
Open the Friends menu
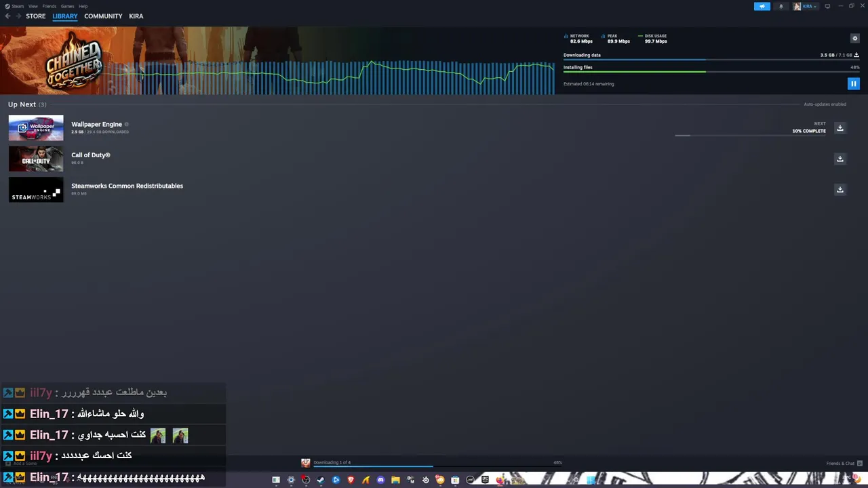(x=50, y=6)
